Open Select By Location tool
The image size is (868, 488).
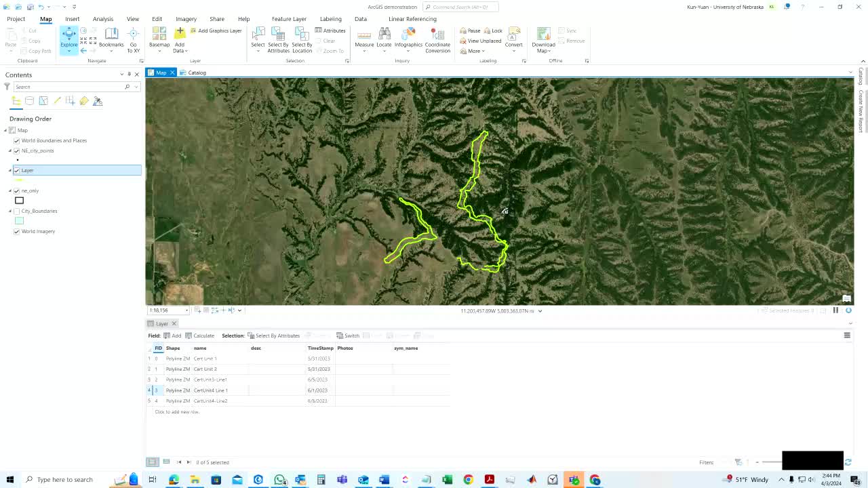(x=302, y=39)
